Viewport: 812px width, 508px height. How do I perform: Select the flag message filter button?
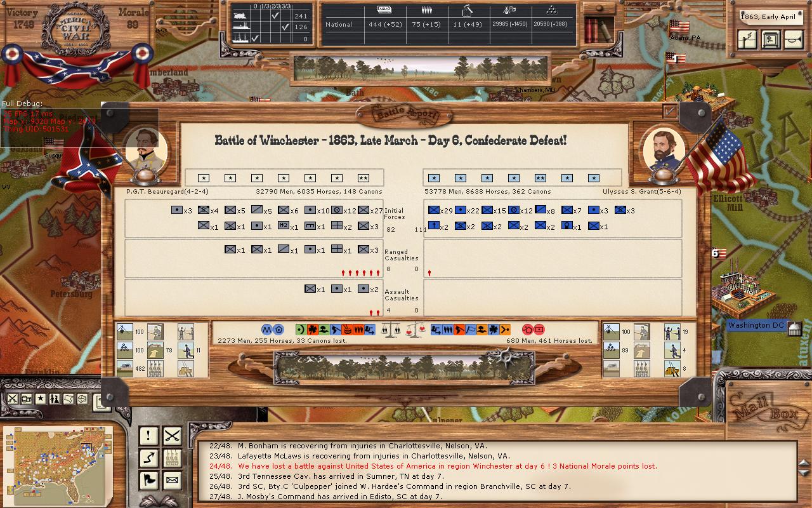pyautogui.click(x=148, y=479)
